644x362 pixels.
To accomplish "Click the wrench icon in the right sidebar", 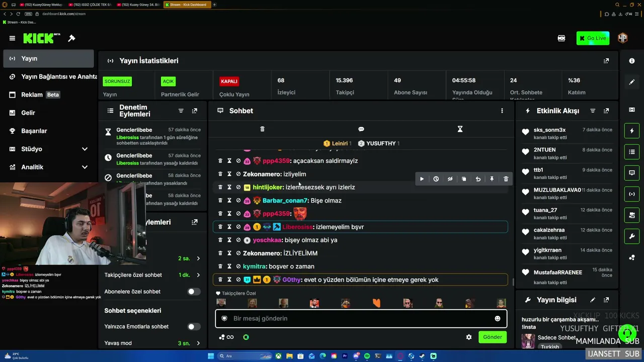I will (x=632, y=236).
